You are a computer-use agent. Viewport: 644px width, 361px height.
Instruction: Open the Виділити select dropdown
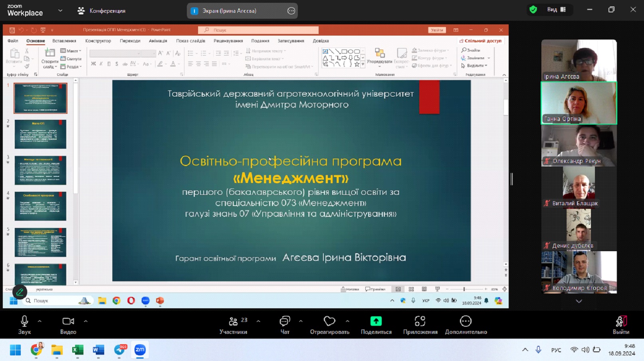[x=474, y=65]
